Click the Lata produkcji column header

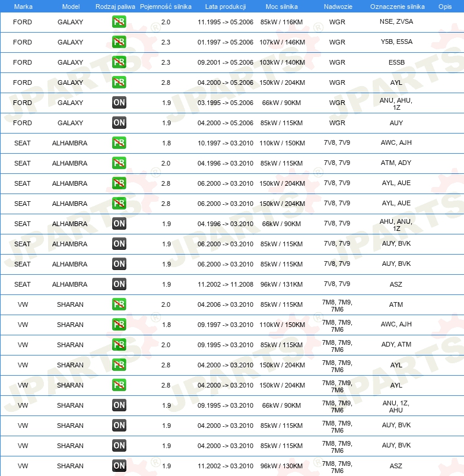225,7
